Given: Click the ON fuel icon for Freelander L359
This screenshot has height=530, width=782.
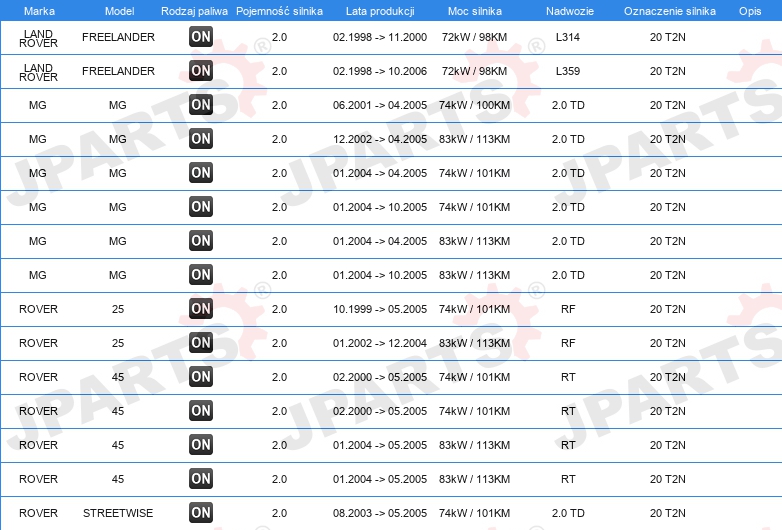Looking at the screenshot, I should (201, 70).
